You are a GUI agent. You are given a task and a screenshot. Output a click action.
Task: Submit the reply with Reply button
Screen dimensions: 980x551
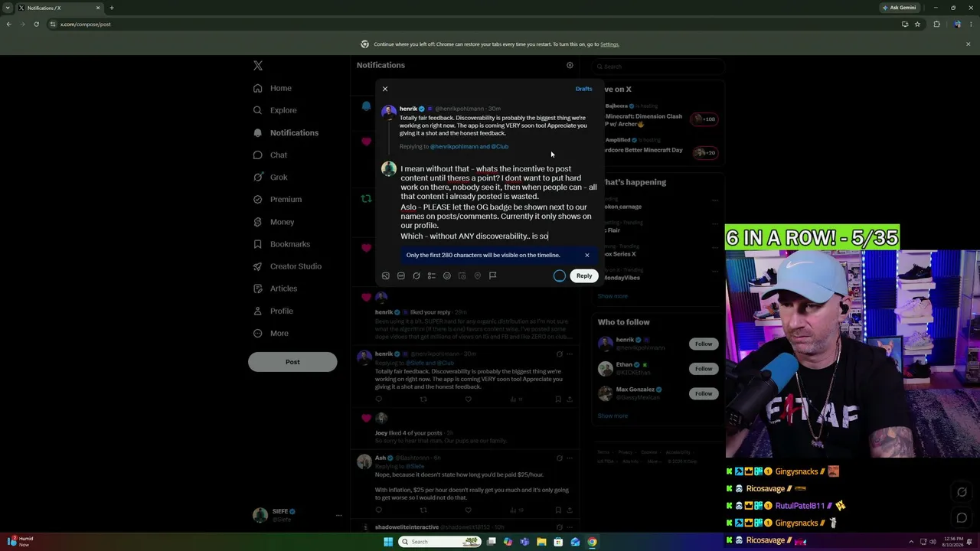584,275
